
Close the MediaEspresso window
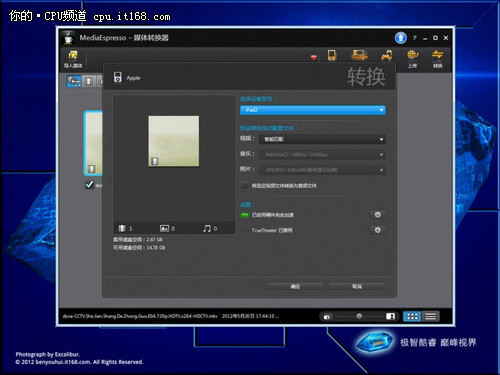[446, 38]
